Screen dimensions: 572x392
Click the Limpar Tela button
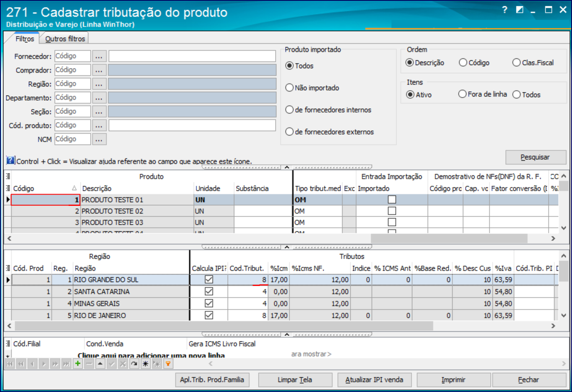[295, 380]
